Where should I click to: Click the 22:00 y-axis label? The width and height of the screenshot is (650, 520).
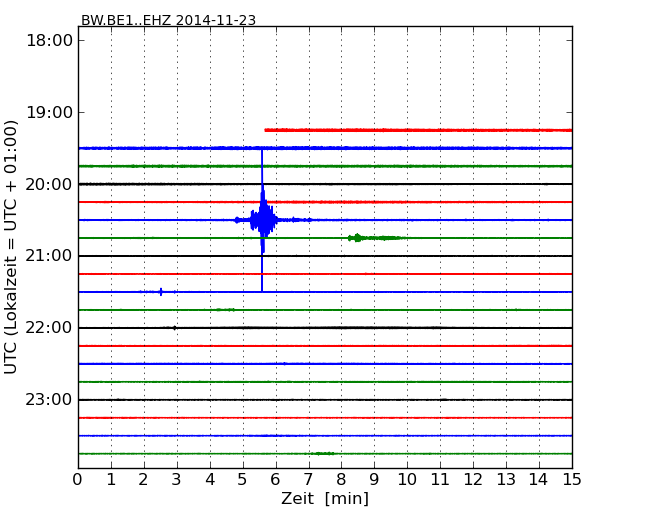[x=49, y=328]
